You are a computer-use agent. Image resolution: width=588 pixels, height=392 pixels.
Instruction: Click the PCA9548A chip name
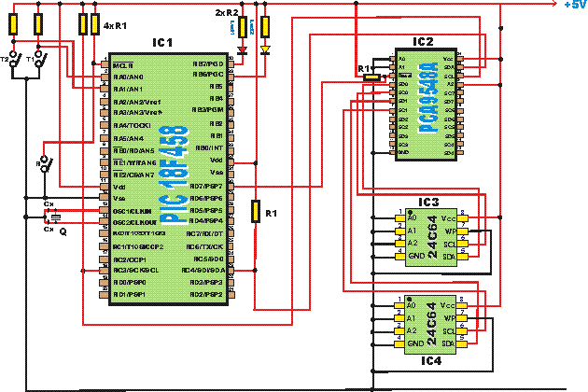[428, 98]
